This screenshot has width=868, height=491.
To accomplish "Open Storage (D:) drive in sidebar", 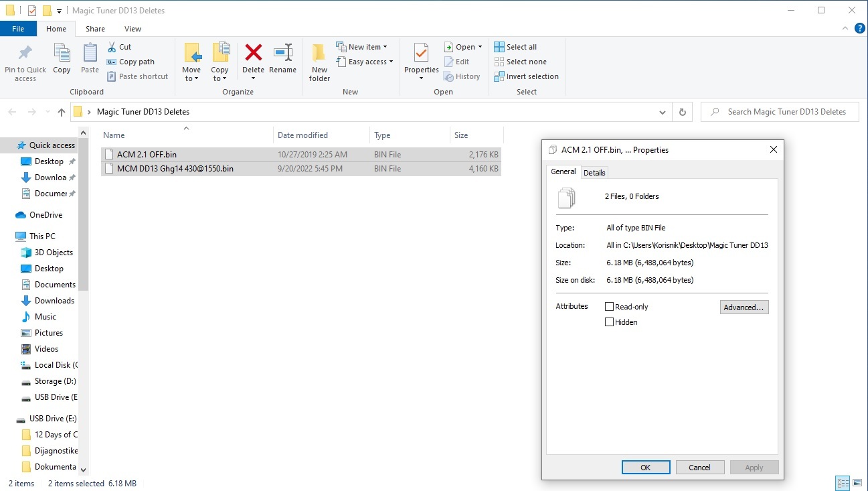I will [x=55, y=381].
